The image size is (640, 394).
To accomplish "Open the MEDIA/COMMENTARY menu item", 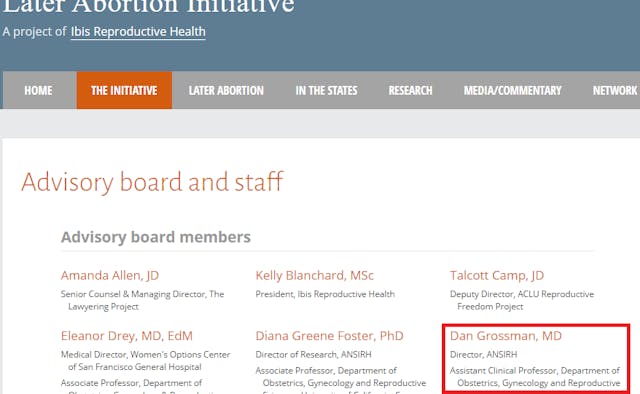I will point(513,90).
